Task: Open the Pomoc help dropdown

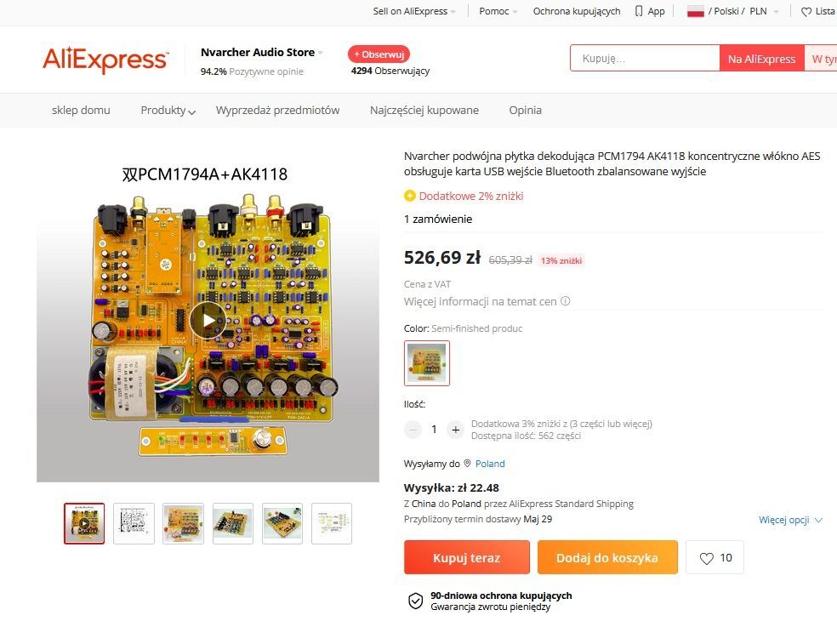Action: click(x=498, y=11)
